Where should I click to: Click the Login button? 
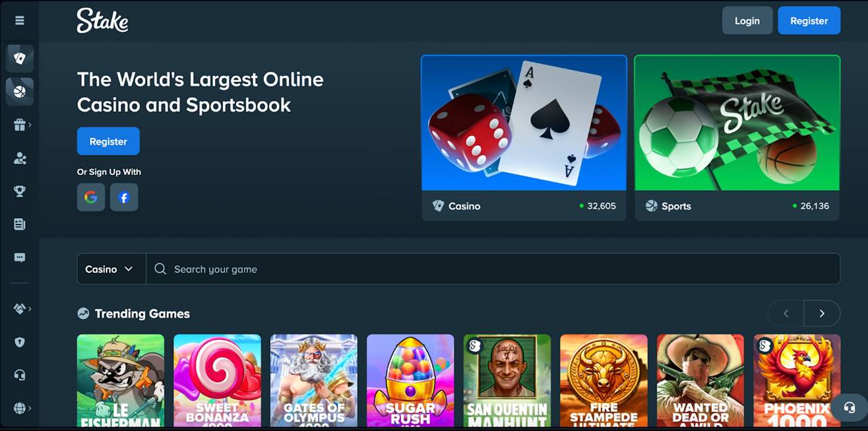tap(747, 20)
